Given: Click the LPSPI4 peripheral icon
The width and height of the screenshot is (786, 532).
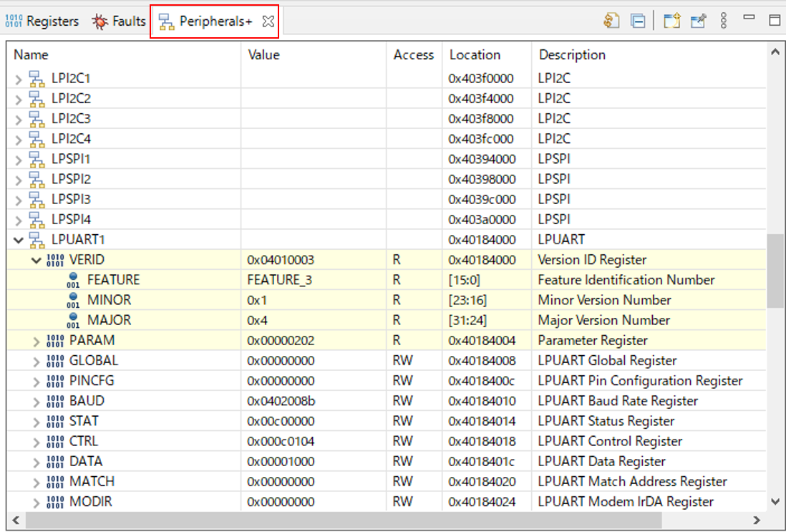Looking at the screenshot, I should pyautogui.click(x=37, y=220).
